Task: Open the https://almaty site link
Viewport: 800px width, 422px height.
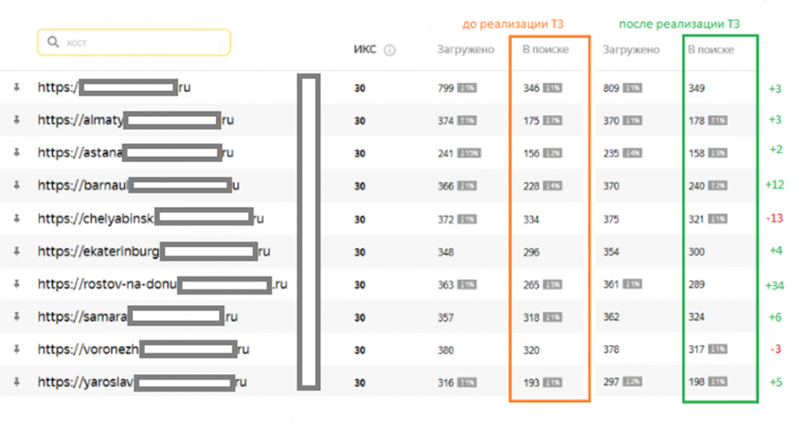Action: click(x=136, y=120)
